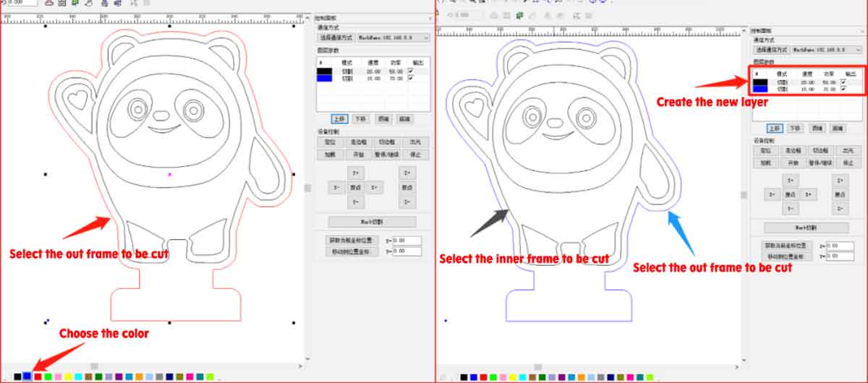Click 停止 button in right screenshot
Screen dimensions: 868x383
(x=848, y=163)
